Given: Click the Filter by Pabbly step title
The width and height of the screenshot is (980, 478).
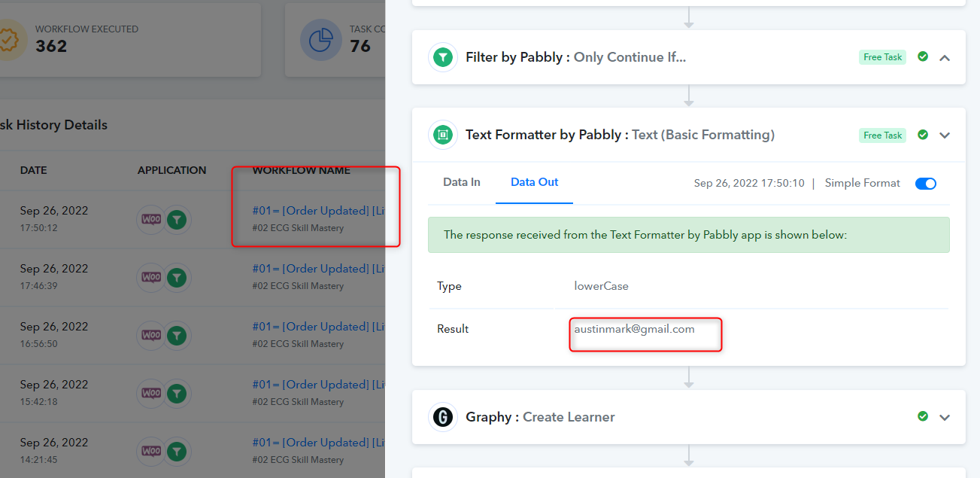Looking at the screenshot, I should (x=575, y=57).
